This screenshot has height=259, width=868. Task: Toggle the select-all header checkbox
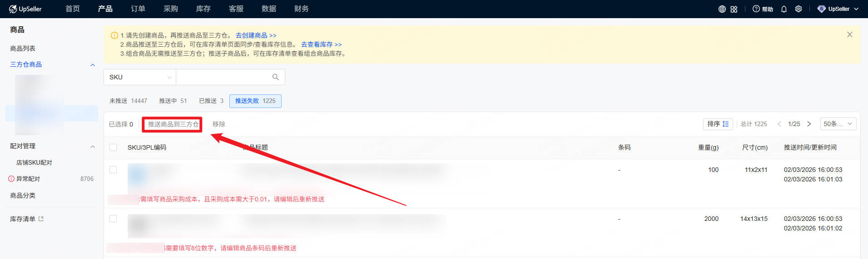(113, 147)
